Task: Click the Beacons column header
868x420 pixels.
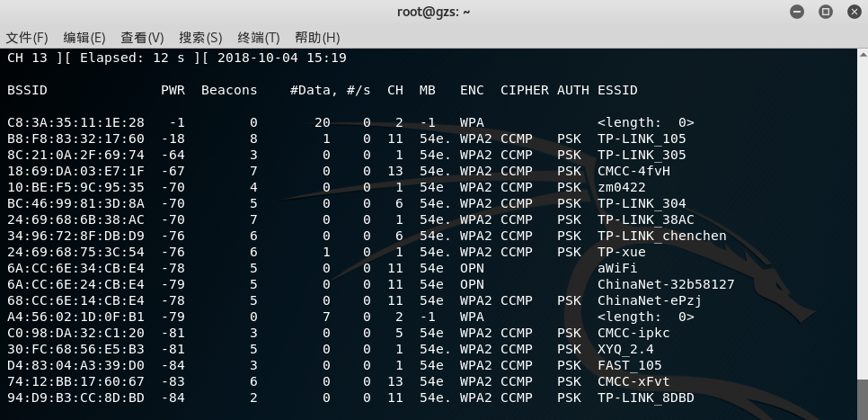Action: pos(229,90)
